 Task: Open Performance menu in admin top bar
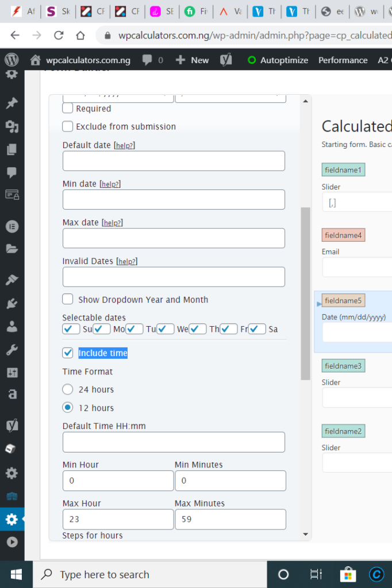click(343, 60)
